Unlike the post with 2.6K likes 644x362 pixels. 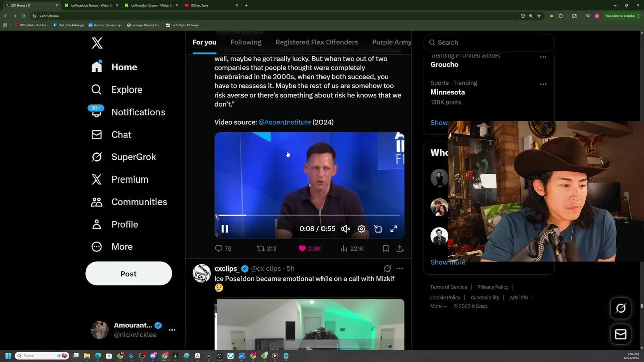click(310, 248)
